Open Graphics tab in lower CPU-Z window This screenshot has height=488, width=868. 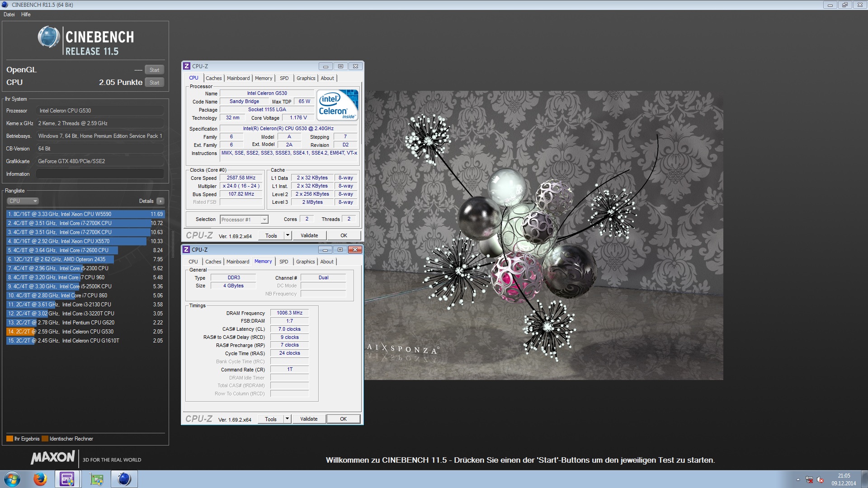(306, 262)
